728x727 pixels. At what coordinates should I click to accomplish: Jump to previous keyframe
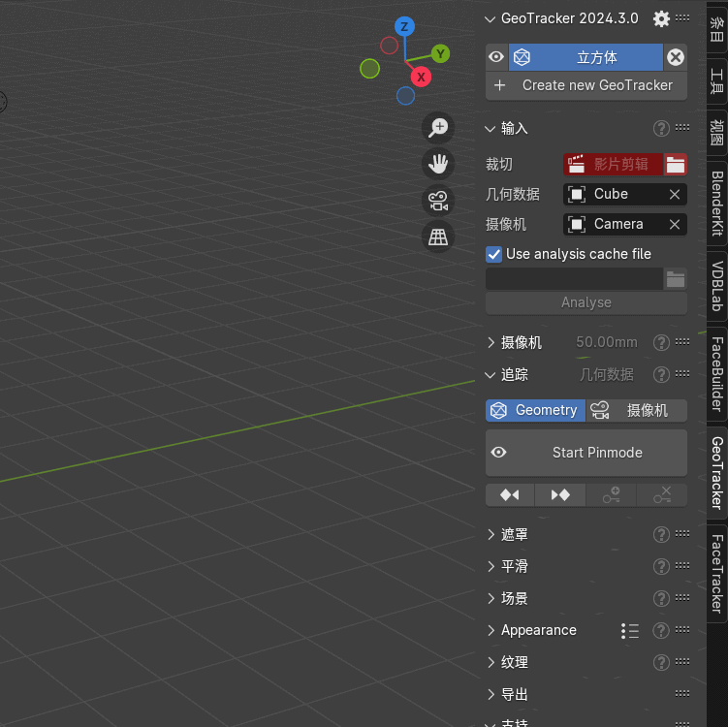click(x=510, y=495)
